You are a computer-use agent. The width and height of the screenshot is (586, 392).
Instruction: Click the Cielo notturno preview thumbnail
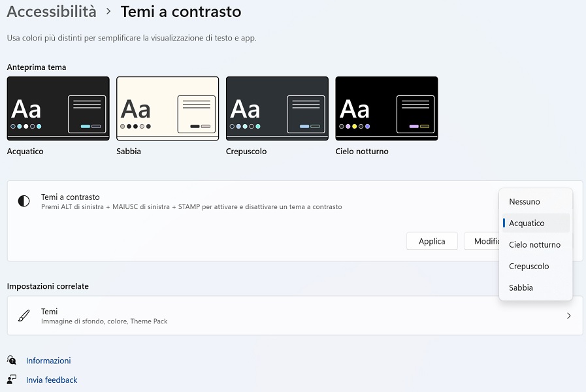386,108
